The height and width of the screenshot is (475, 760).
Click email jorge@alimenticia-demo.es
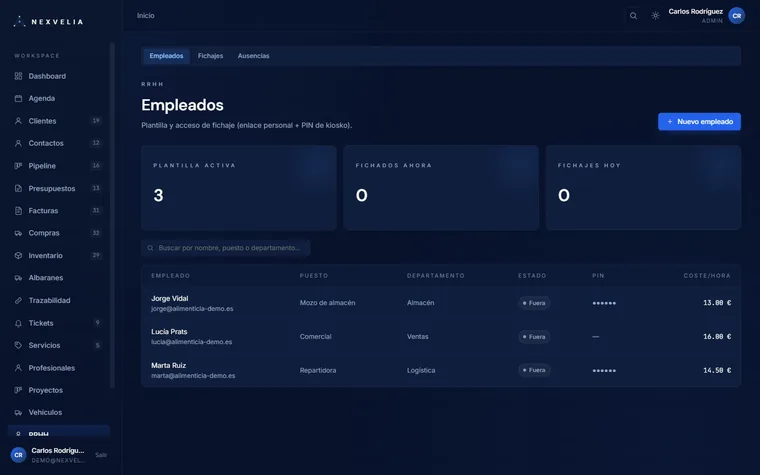click(x=192, y=309)
